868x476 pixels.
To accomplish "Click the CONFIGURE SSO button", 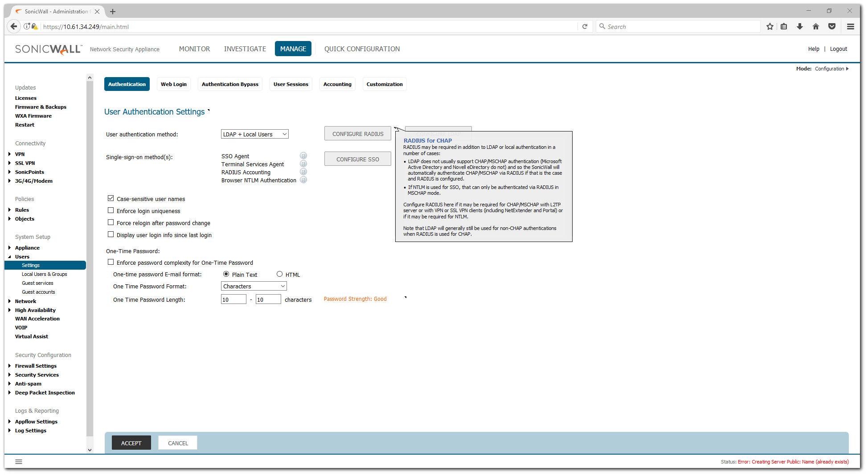I will coord(358,159).
